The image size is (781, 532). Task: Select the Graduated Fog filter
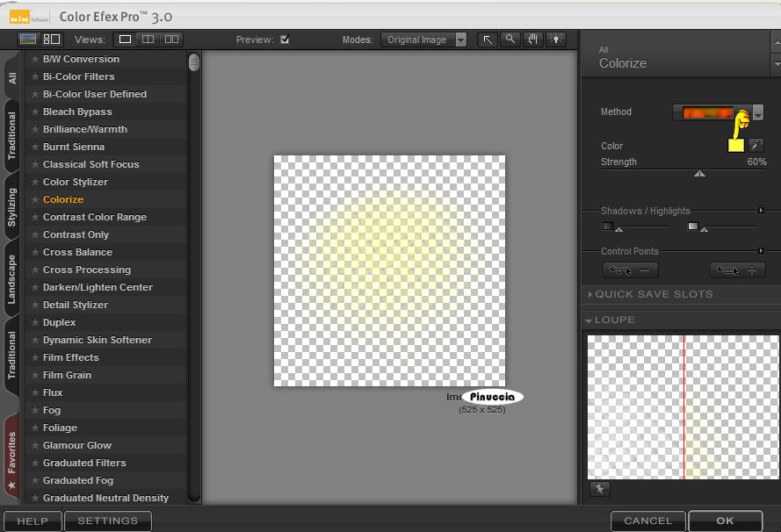78,480
